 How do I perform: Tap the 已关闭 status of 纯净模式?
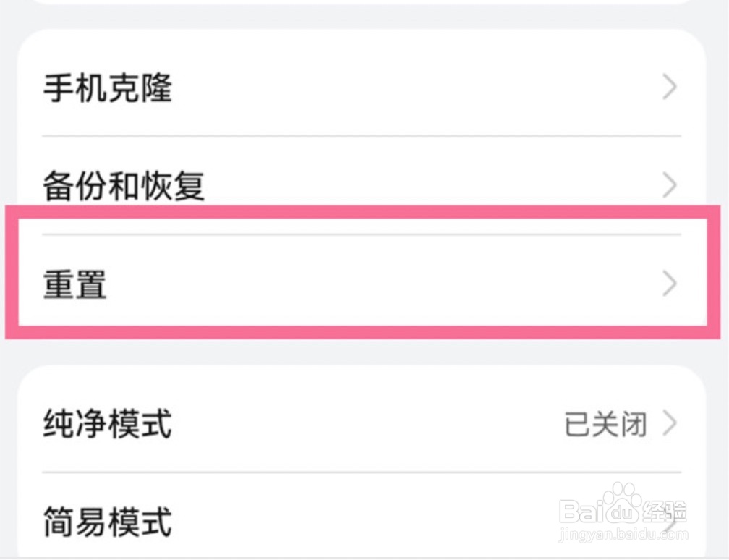605,425
